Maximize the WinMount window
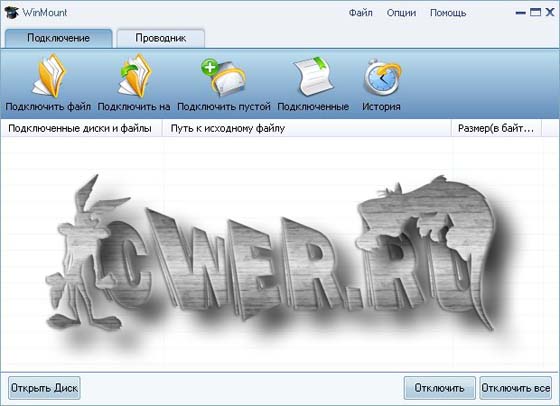This screenshot has width=560, height=406. coord(535,12)
